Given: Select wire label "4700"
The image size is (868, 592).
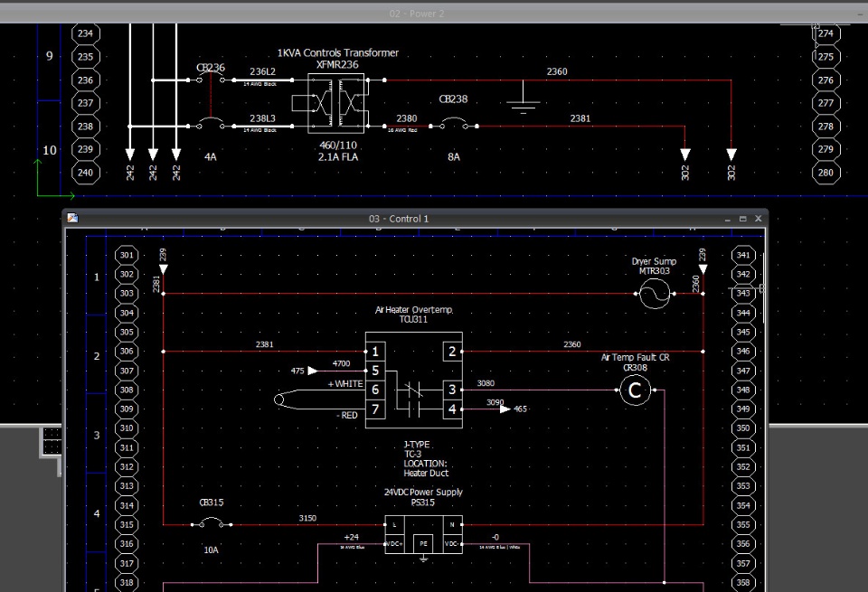Looking at the screenshot, I should (x=342, y=363).
